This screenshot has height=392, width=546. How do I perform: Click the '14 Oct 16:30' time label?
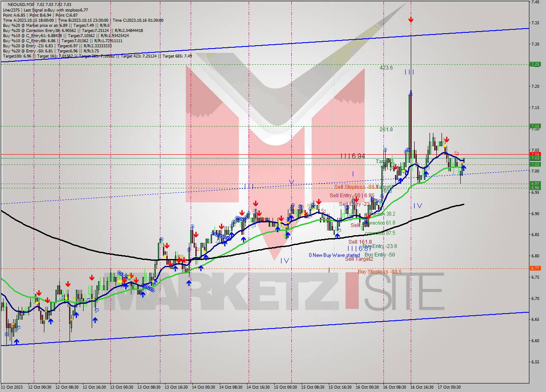[258, 387]
